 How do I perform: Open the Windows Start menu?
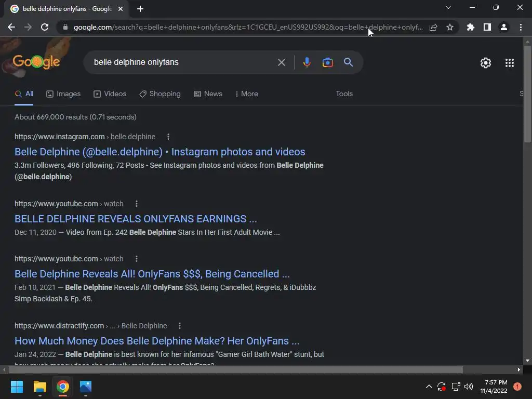click(x=17, y=387)
